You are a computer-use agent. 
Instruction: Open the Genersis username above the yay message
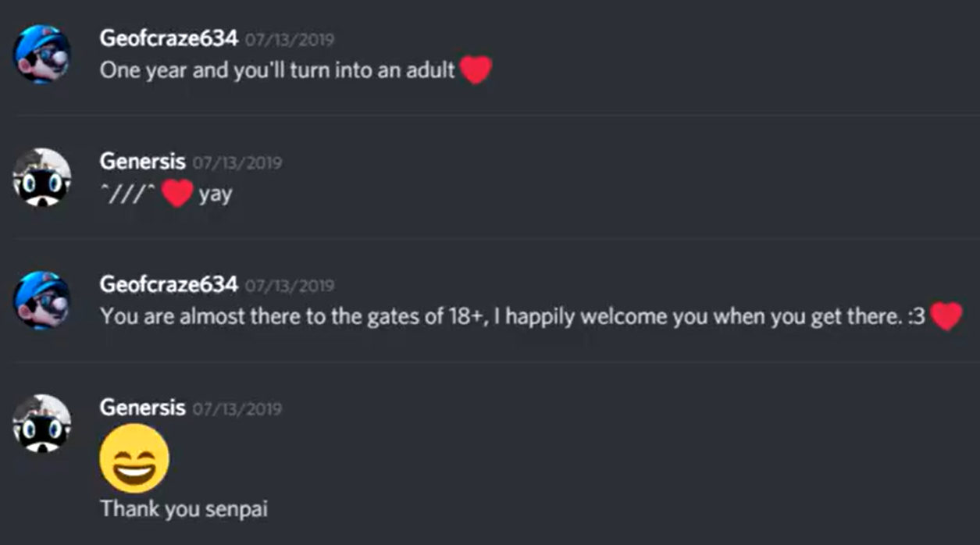tap(143, 162)
